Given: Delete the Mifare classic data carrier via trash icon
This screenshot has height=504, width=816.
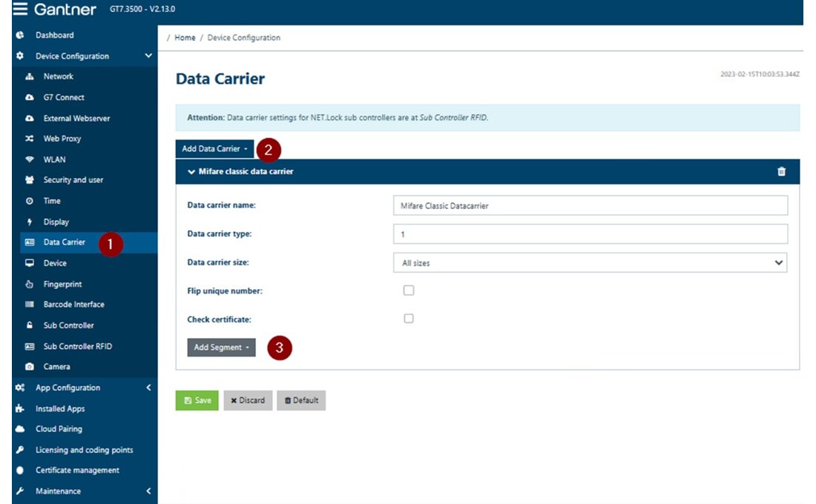Looking at the screenshot, I should [x=781, y=171].
